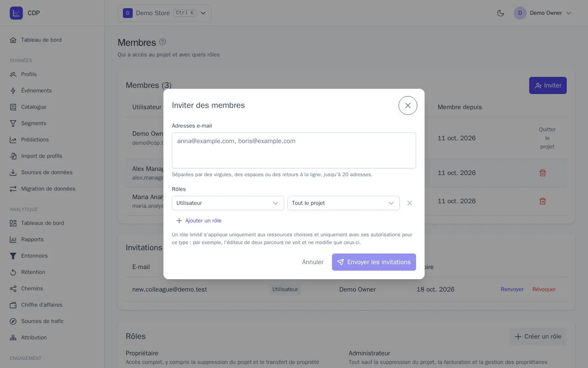Click the email addresses text area

[x=294, y=150]
